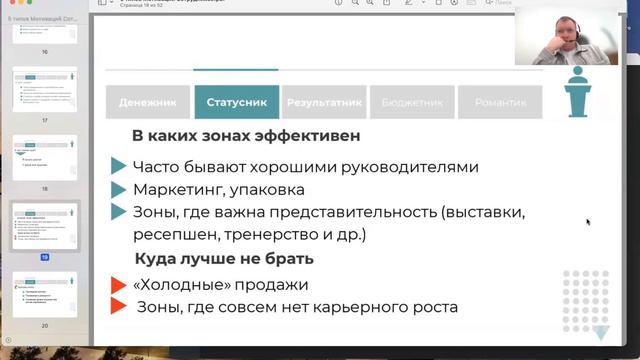Select page 18 thumbnail in sidebar
The width and height of the screenshot is (640, 360).
pos(44,158)
